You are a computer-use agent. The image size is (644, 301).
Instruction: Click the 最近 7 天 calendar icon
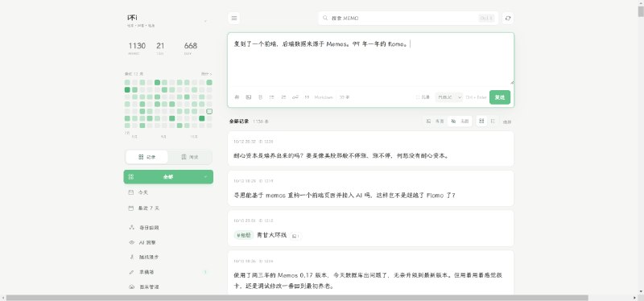(x=131, y=208)
